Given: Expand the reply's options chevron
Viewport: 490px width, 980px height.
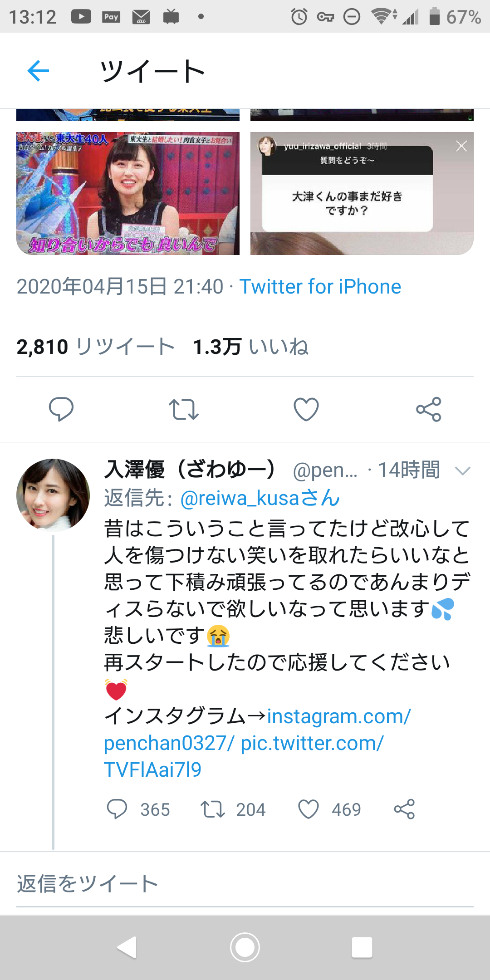Looking at the screenshot, I should point(462,471).
